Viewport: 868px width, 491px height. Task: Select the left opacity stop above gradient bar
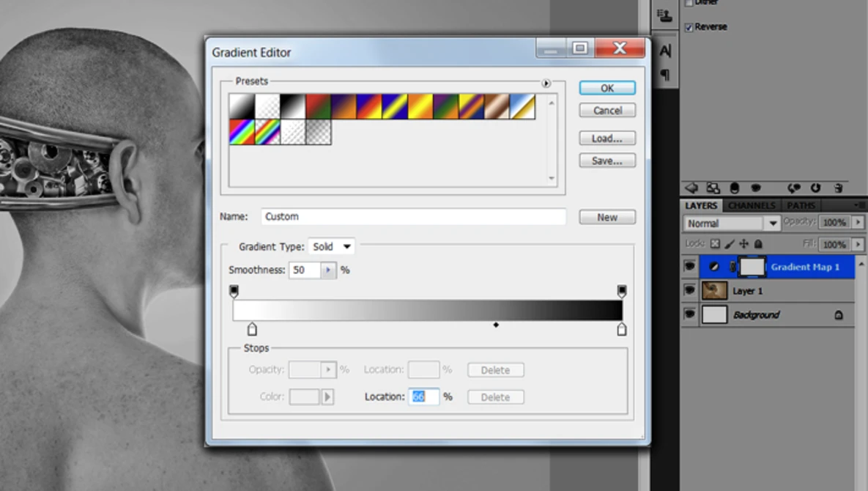point(234,291)
